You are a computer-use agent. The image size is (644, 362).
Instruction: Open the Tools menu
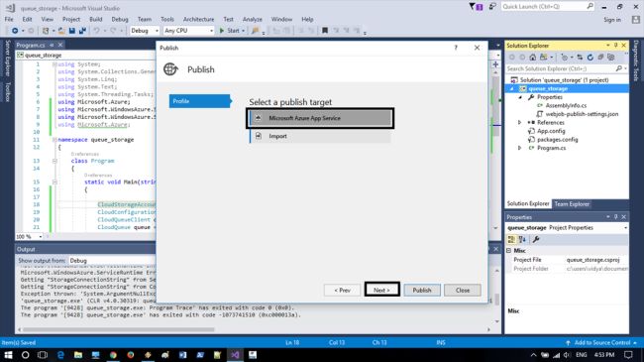pyautogui.click(x=167, y=19)
